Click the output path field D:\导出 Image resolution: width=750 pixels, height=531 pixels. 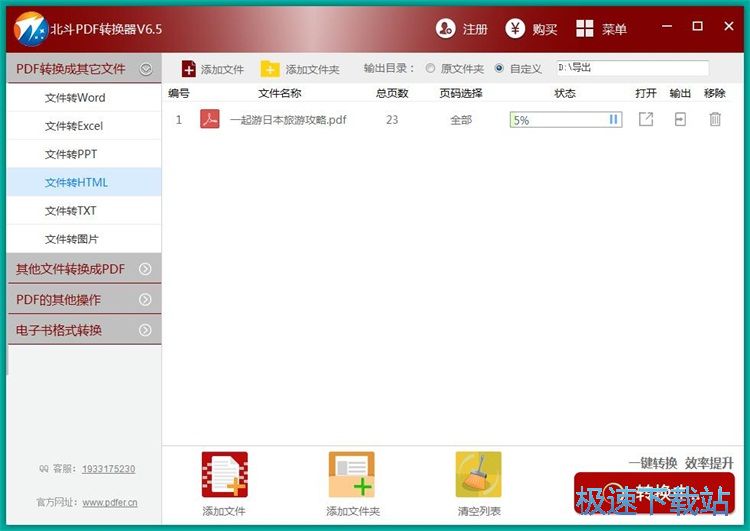(632, 68)
